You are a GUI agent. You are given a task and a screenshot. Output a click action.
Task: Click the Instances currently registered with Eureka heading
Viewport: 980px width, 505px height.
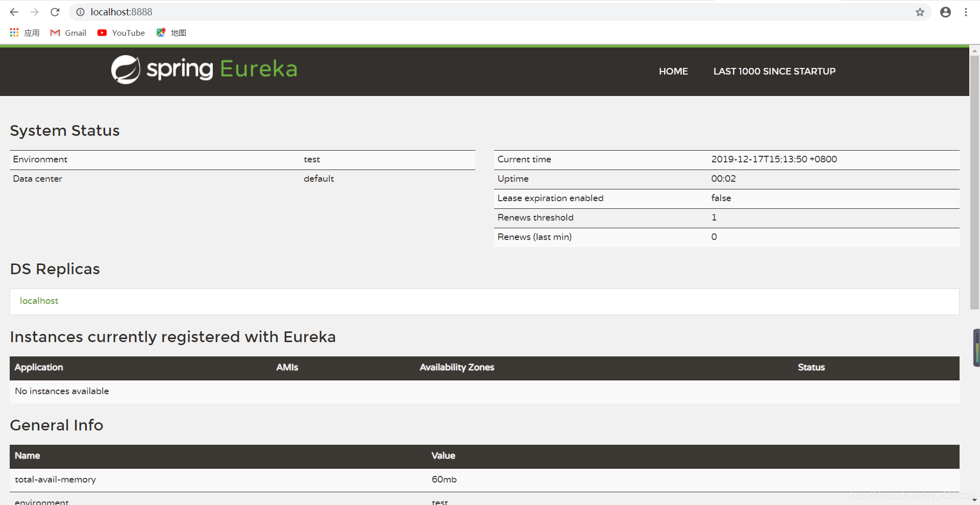pyautogui.click(x=173, y=337)
